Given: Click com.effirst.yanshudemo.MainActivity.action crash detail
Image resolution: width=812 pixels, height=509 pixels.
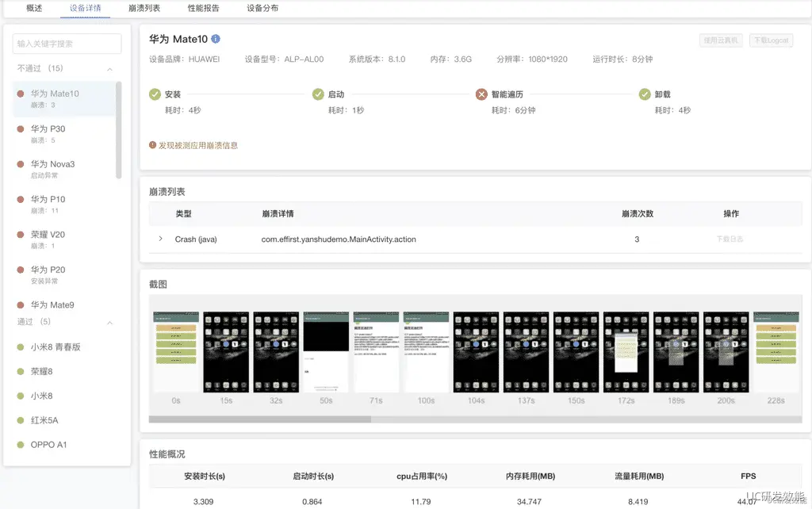Looking at the screenshot, I should (339, 239).
